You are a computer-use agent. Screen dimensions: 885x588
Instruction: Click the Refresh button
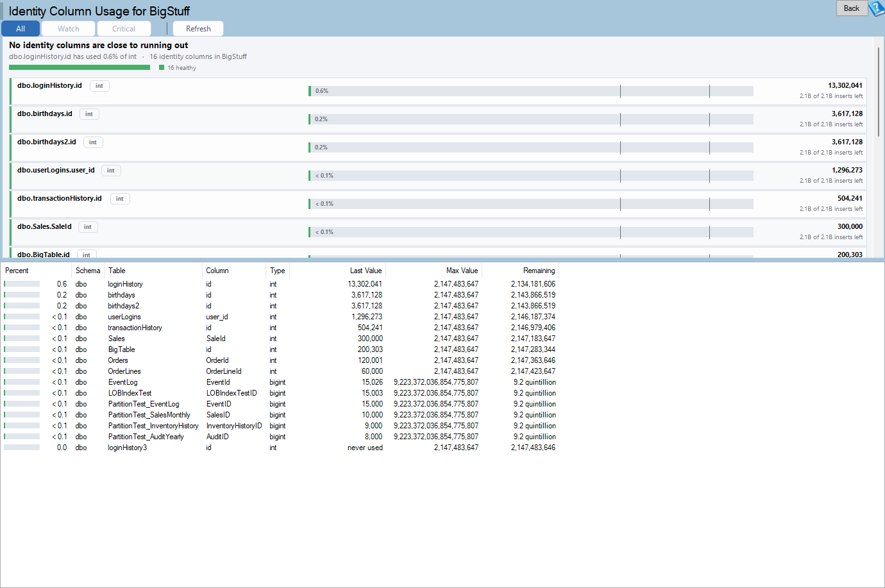198,29
